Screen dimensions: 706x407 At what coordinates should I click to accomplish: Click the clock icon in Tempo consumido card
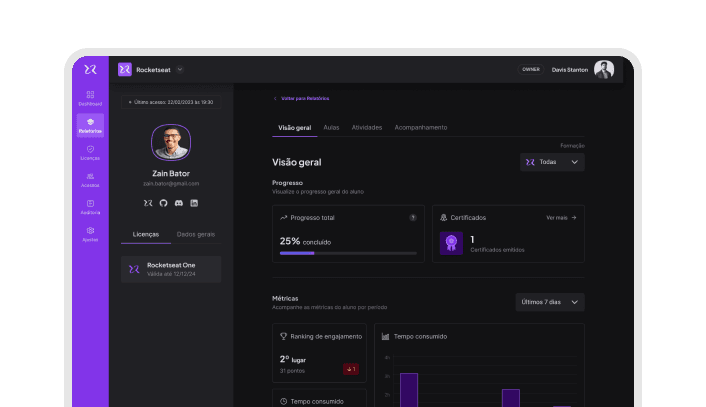click(x=283, y=402)
